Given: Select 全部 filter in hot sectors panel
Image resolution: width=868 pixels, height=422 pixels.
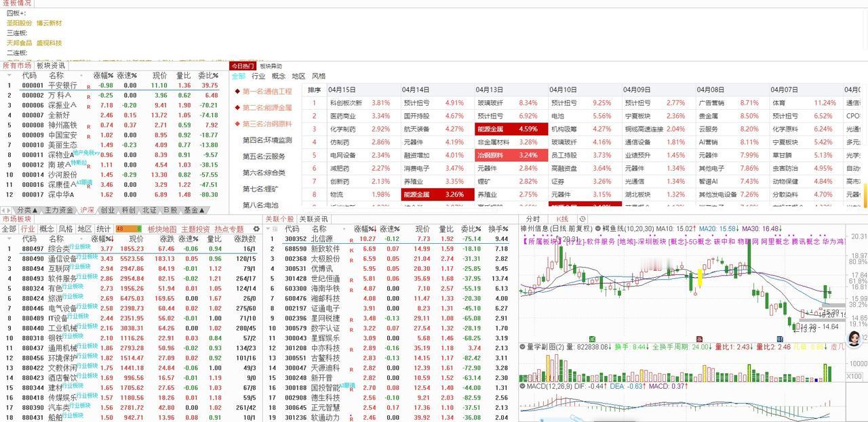Looking at the screenshot, I should pyautogui.click(x=239, y=77).
